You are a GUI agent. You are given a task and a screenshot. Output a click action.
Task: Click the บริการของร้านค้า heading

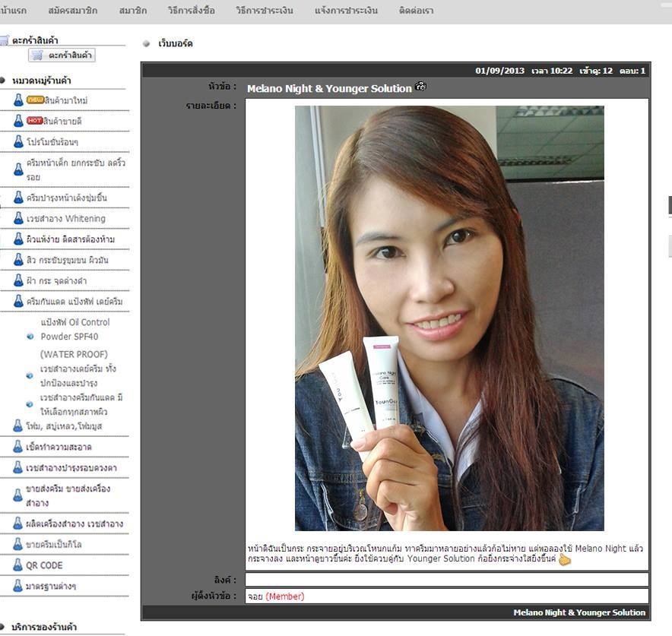pyautogui.click(x=44, y=627)
